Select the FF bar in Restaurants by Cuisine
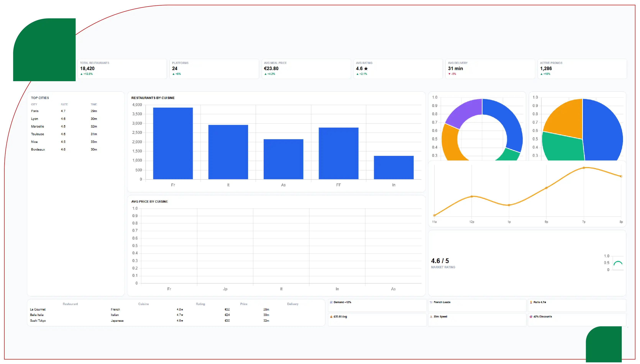The height and width of the screenshot is (364, 640). click(x=338, y=153)
